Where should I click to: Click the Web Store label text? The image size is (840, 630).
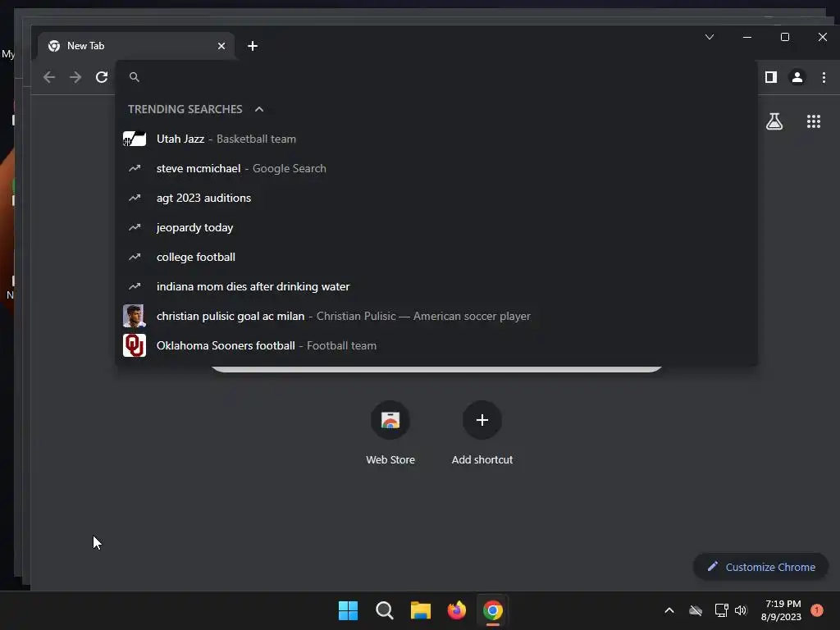click(390, 459)
